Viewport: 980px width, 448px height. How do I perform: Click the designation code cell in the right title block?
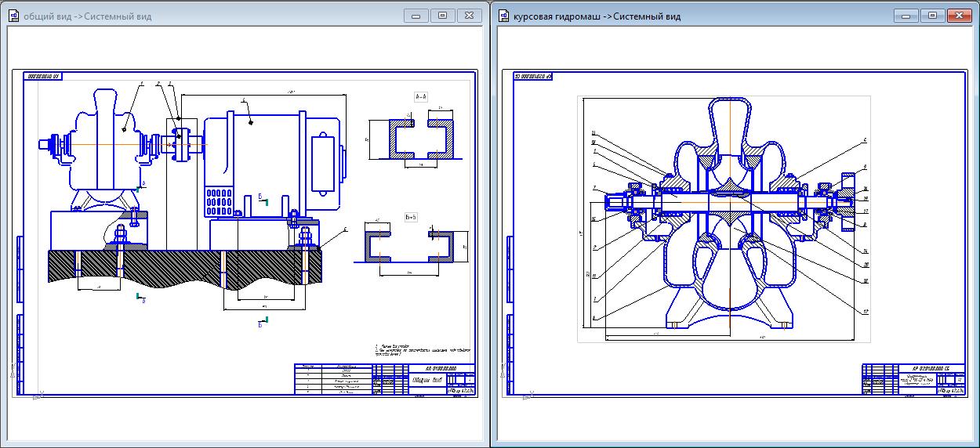(931, 368)
